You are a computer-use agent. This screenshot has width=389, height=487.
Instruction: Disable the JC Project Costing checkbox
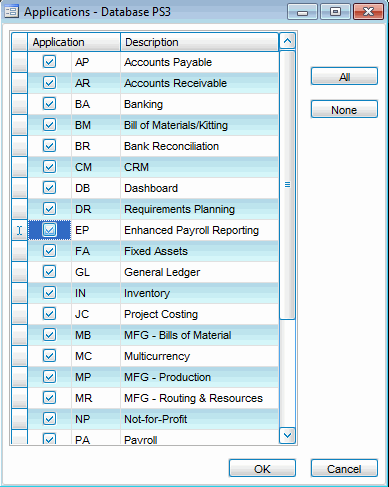[49, 314]
